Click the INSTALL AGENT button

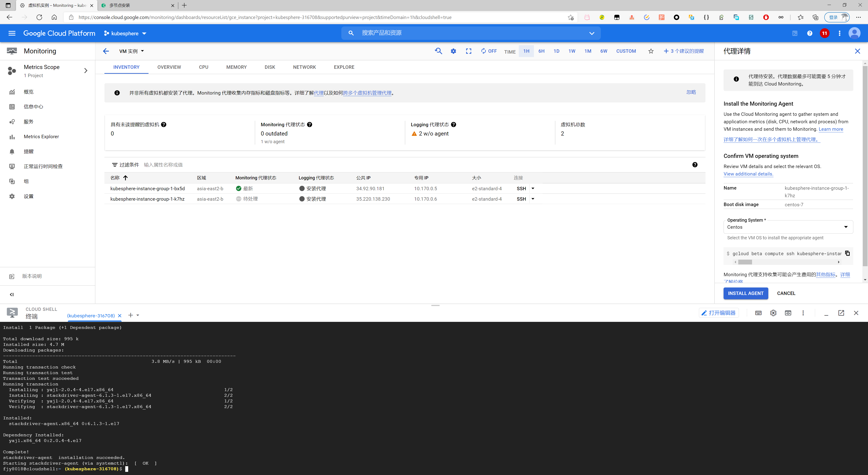click(745, 293)
